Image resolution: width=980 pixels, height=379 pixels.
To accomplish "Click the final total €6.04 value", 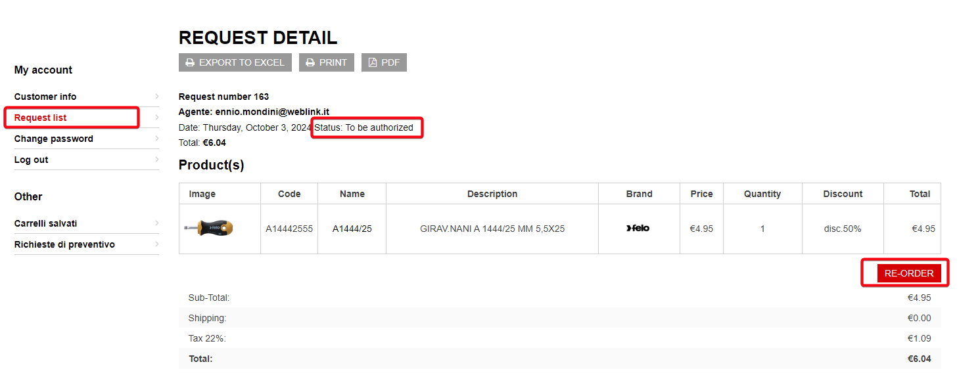I will coord(920,359).
